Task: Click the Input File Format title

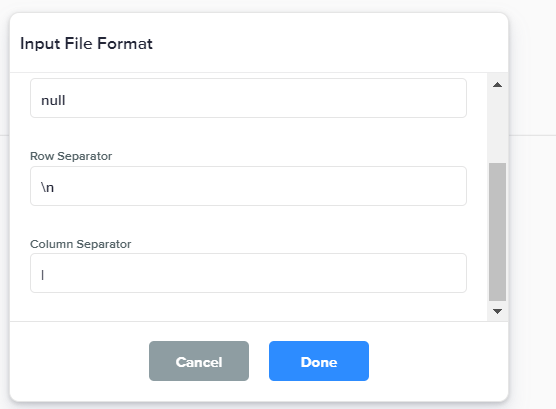Action: click(x=87, y=44)
